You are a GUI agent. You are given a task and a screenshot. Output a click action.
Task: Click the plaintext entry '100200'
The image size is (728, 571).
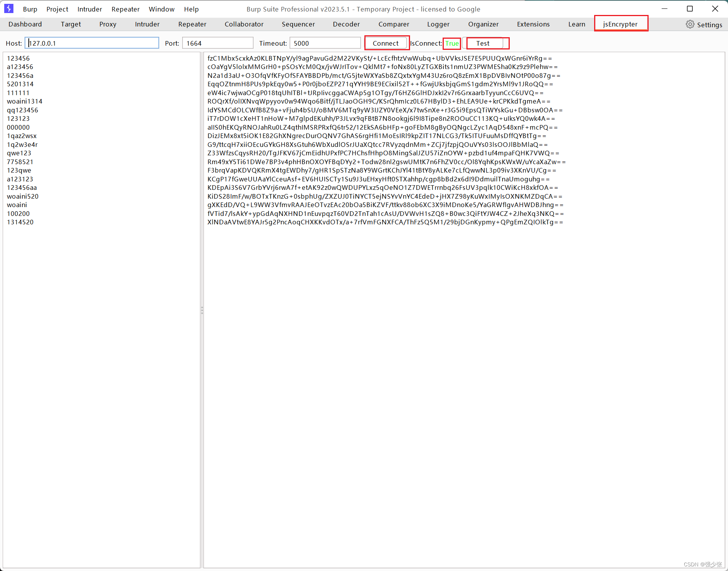18,214
